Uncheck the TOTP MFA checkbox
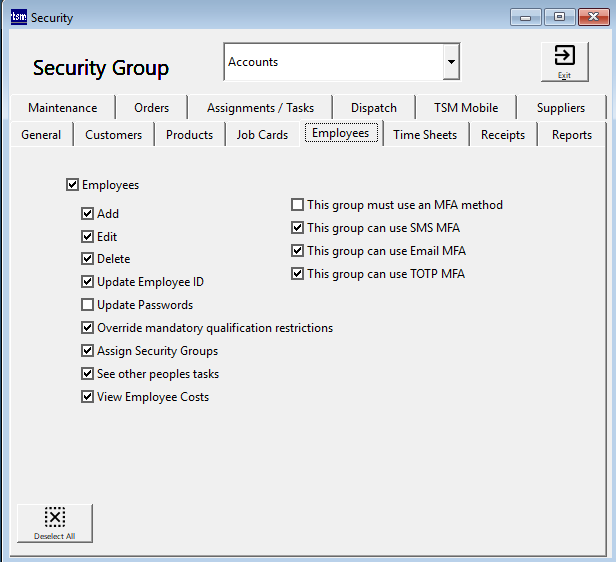 click(x=298, y=274)
